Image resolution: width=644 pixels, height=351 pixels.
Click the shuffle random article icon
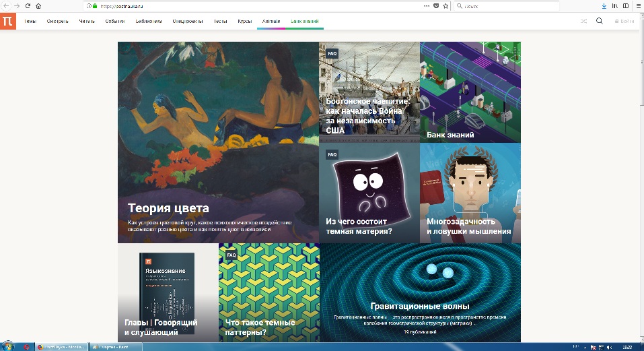(x=583, y=21)
